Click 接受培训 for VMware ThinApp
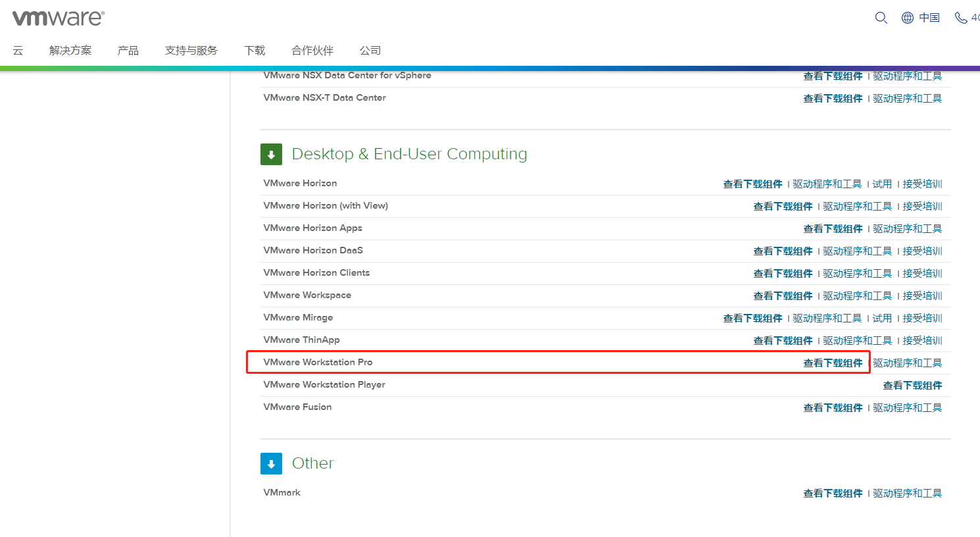This screenshot has width=980, height=537. 922,340
